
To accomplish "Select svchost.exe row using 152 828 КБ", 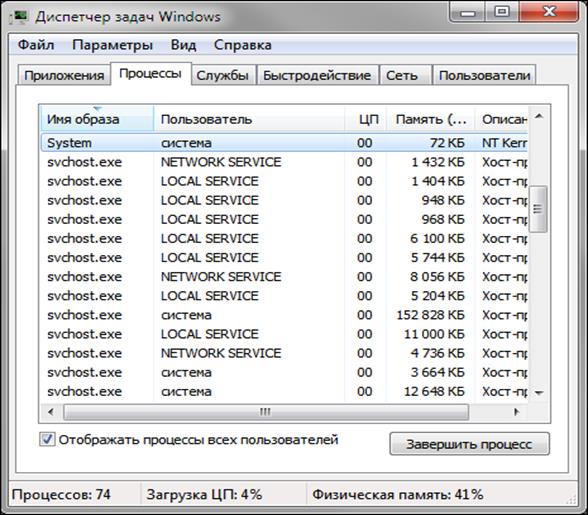I will (284, 315).
